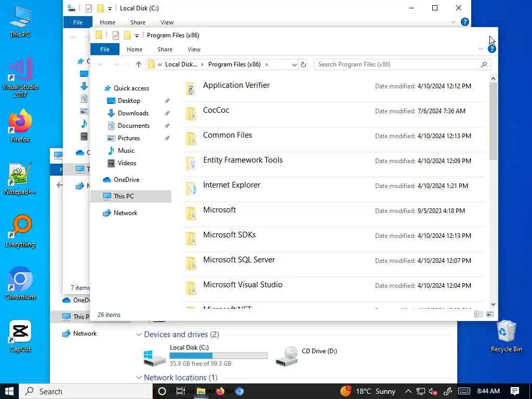Click the search magnifier in Program Files window
The height and width of the screenshot is (399, 532).
(x=484, y=64)
